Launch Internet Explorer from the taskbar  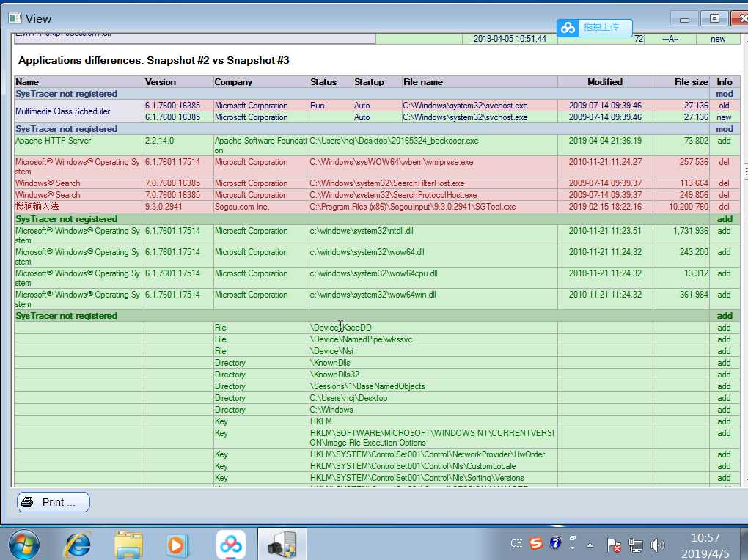tap(78, 545)
